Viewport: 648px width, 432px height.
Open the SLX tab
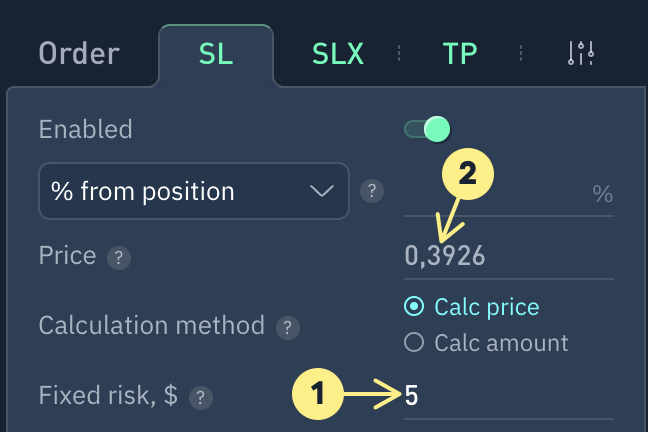(x=336, y=53)
